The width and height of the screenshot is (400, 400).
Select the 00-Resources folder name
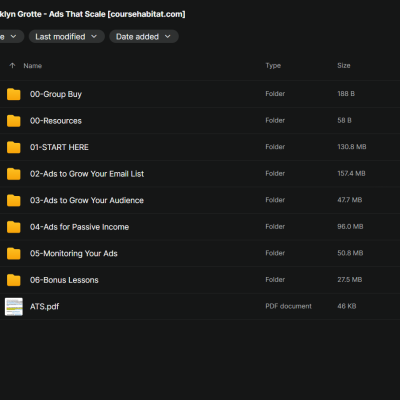[x=56, y=121]
